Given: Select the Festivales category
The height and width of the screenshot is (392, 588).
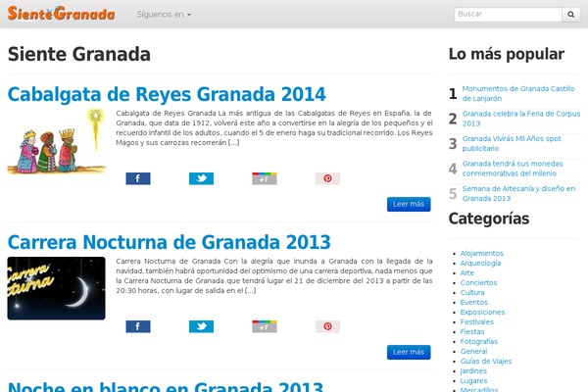Looking at the screenshot, I should coord(477,321).
